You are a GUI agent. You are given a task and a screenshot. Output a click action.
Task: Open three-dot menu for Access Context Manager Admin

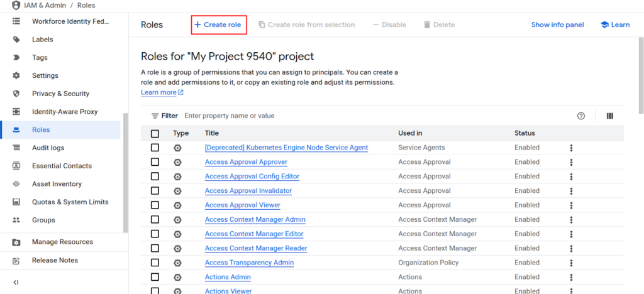571,220
